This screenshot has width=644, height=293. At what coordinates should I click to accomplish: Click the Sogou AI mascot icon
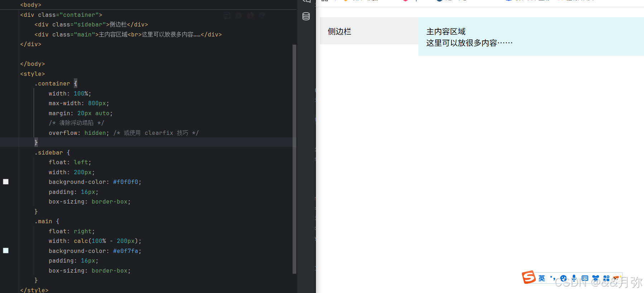click(616, 278)
